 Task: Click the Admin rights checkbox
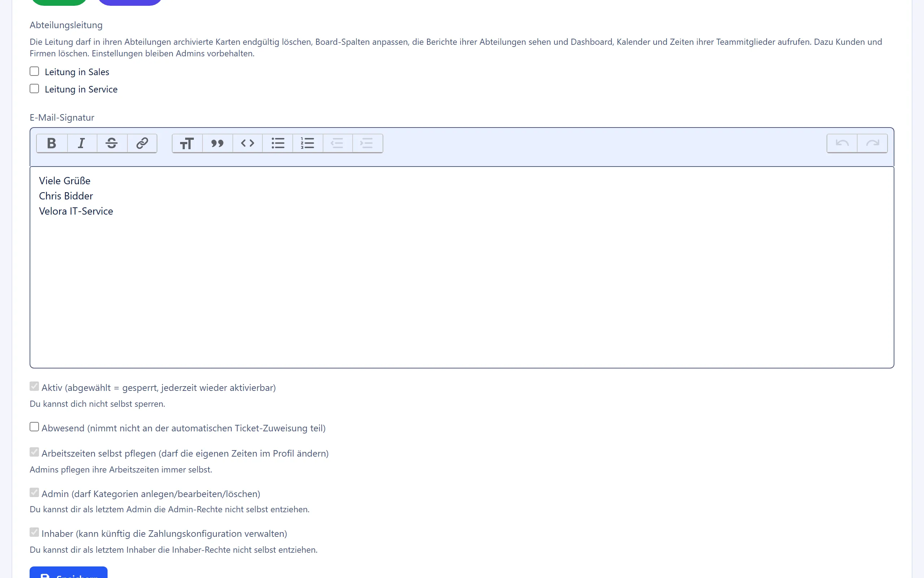coord(34,493)
